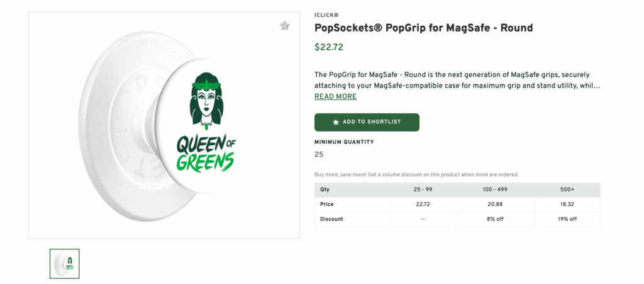Click the 20.88 price cell
This screenshot has width=644, height=284.
(495, 205)
